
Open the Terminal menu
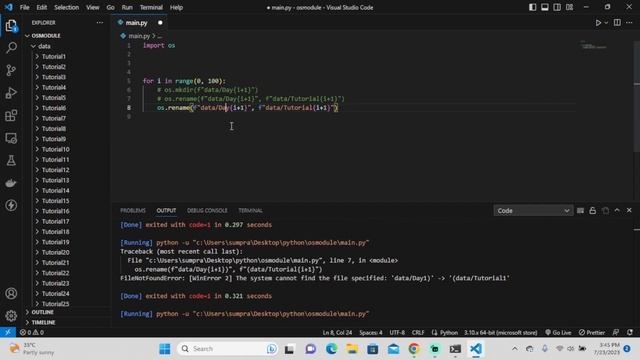point(151,7)
